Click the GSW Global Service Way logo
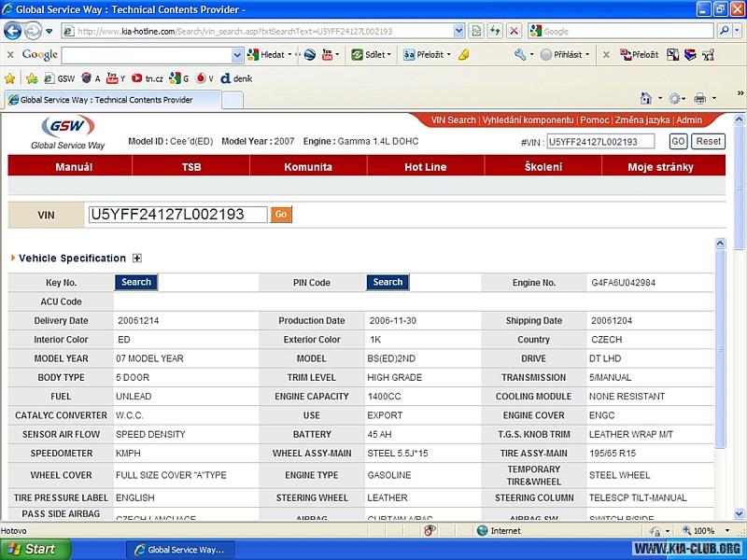747x560 pixels. 67,133
